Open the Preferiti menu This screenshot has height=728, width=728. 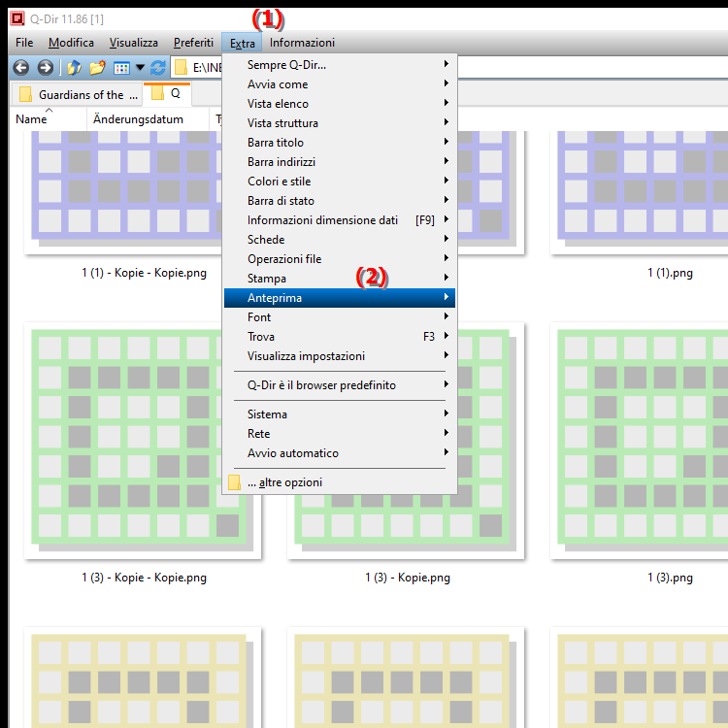tap(193, 43)
